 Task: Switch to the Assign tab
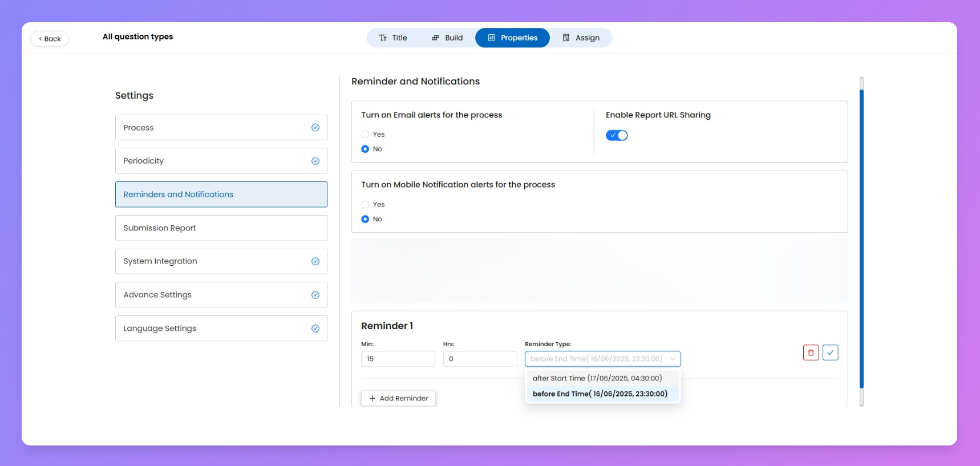(581, 38)
